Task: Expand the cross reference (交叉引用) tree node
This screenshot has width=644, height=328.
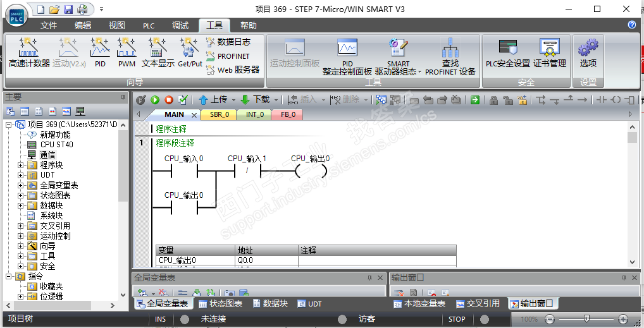Action: [x=20, y=226]
